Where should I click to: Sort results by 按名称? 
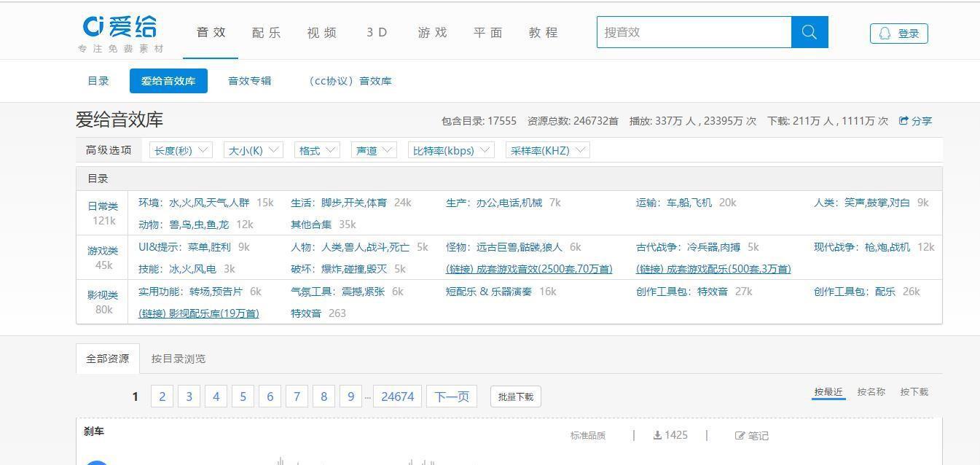point(871,392)
